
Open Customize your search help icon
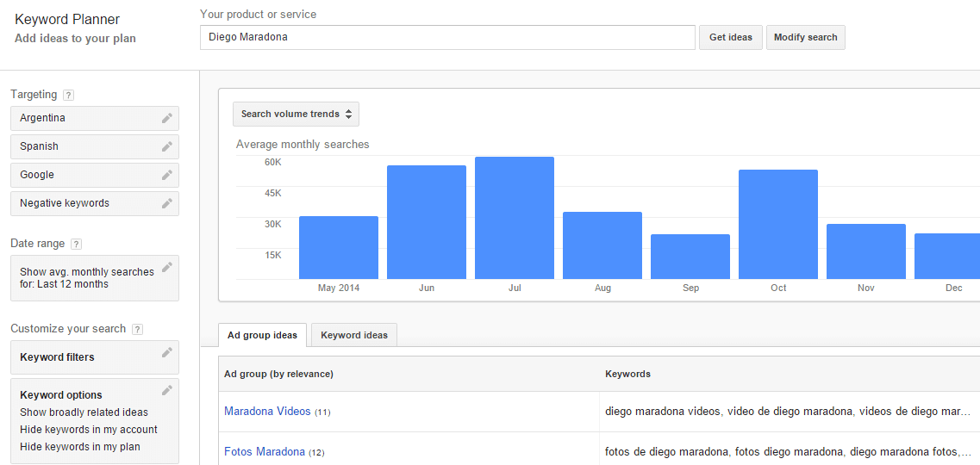pos(138,329)
